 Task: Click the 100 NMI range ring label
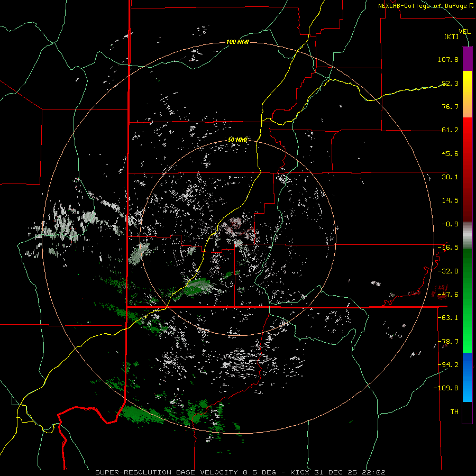(237, 42)
